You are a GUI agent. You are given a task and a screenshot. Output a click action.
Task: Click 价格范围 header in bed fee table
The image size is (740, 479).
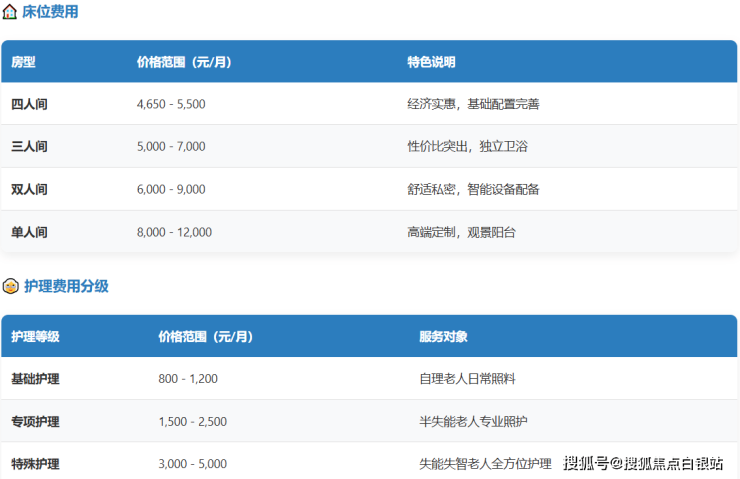pyautogui.click(x=184, y=62)
